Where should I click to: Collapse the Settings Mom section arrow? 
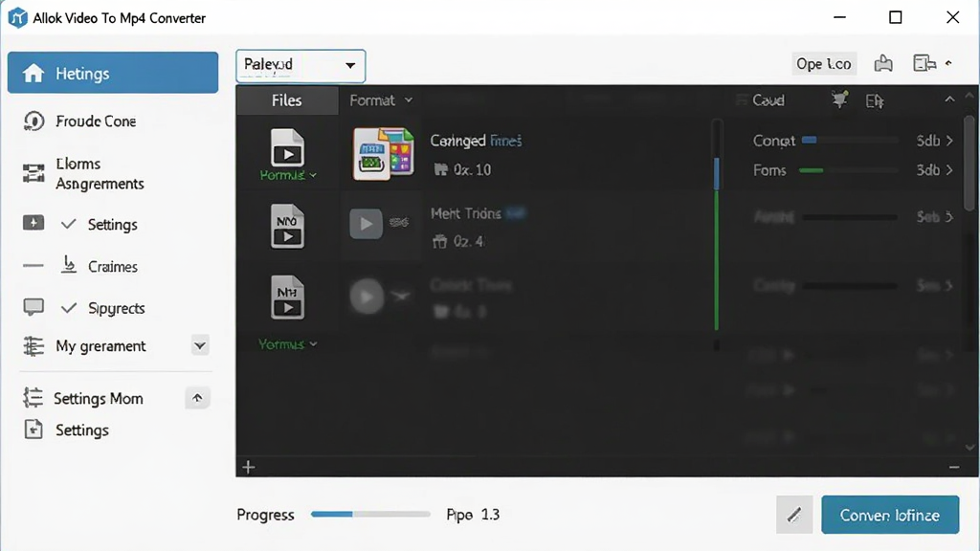(x=197, y=398)
